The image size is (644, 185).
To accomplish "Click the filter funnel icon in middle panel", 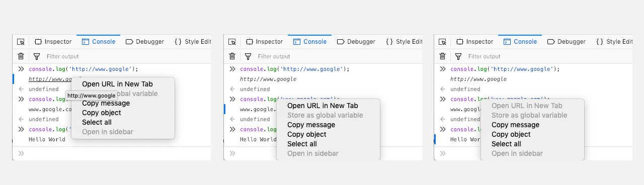I will 248,56.
